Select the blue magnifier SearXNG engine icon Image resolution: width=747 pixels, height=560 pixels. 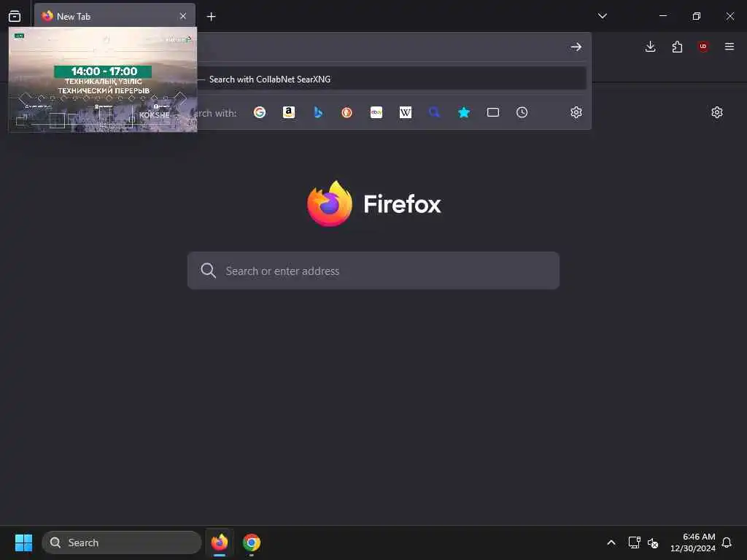(x=434, y=112)
